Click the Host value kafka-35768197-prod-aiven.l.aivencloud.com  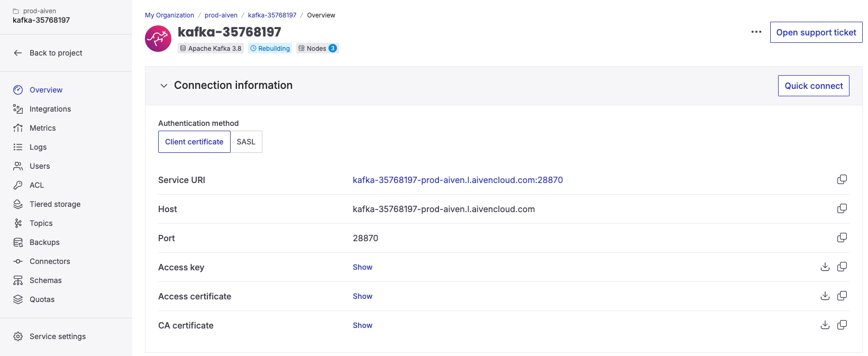pyautogui.click(x=444, y=209)
